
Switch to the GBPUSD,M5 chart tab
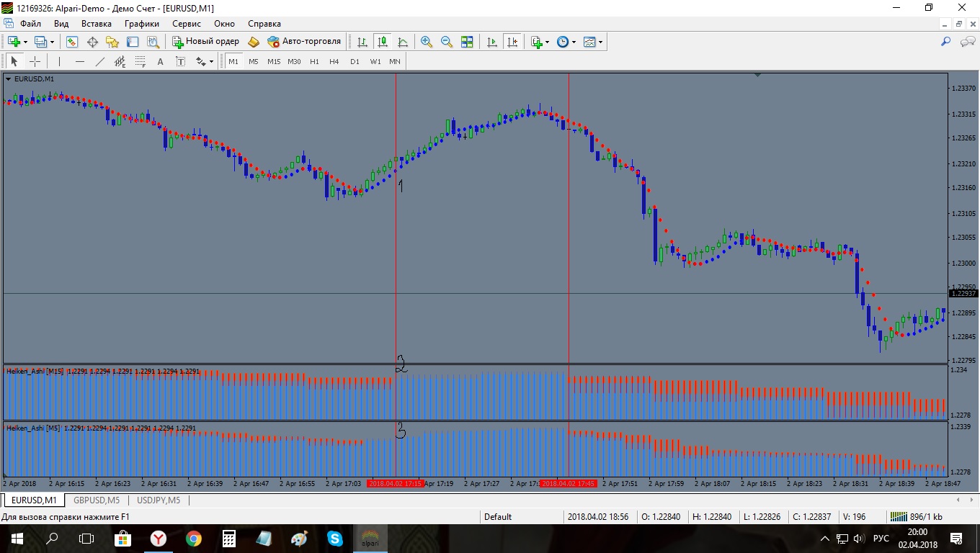96,500
